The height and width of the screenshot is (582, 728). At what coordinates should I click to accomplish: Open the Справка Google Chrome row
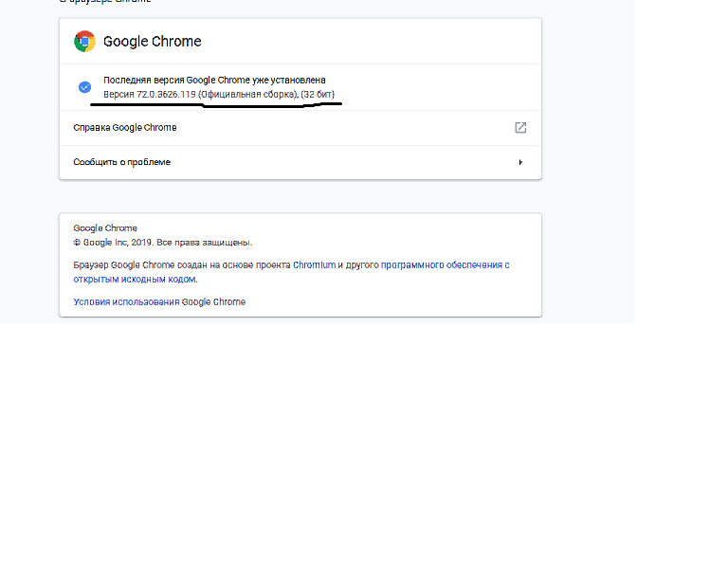pyautogui.click(x=300, y=128)
